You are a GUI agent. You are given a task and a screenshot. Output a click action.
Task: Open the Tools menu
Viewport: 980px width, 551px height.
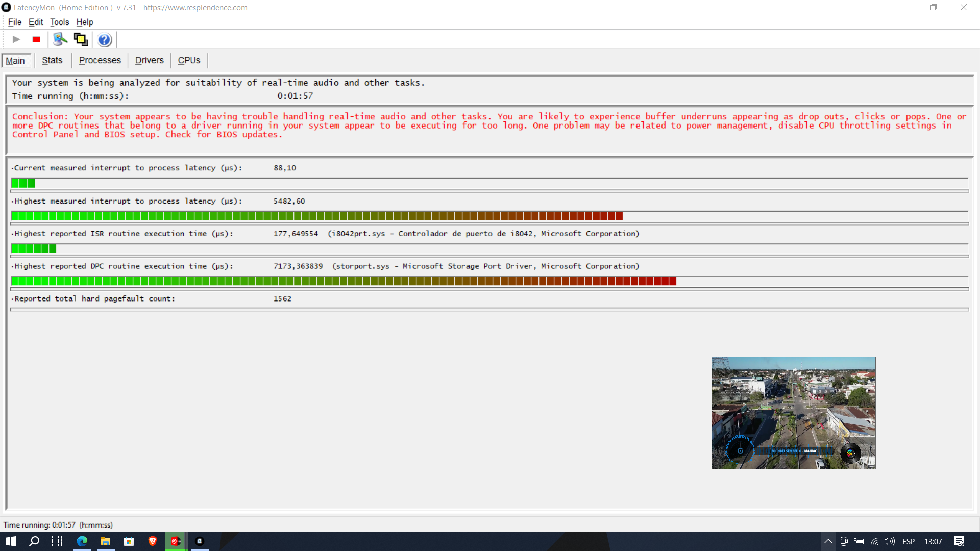pos(59,22)
